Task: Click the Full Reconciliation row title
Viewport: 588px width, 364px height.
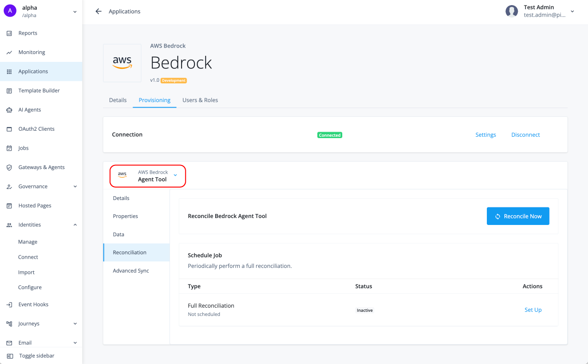Action: [x=211, y=306]
